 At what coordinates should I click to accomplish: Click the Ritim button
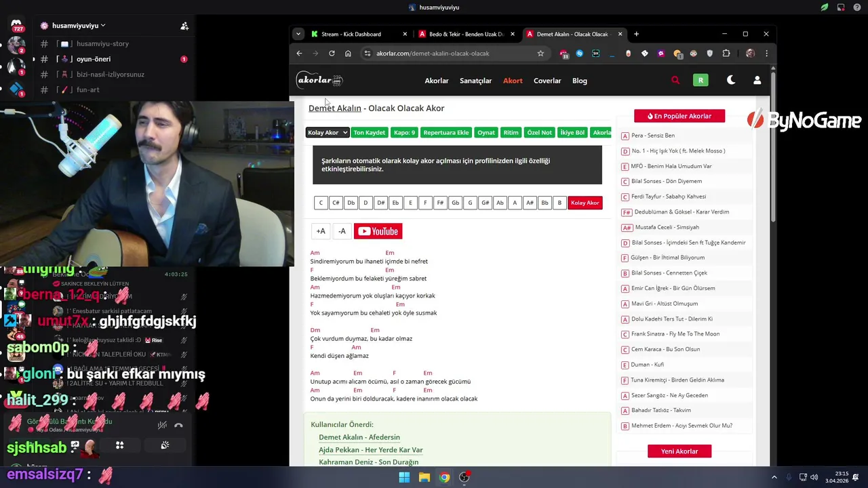click(511, 132)
